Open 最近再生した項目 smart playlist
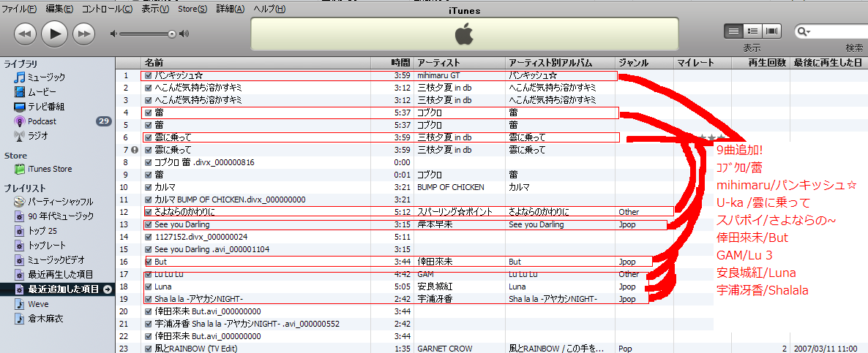Viewport: 868px width, 353px height. point(60,275)
